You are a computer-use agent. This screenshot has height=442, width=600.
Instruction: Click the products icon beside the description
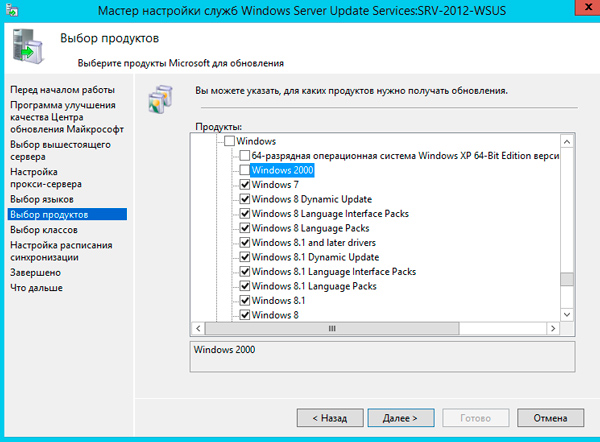pos(160,99)
